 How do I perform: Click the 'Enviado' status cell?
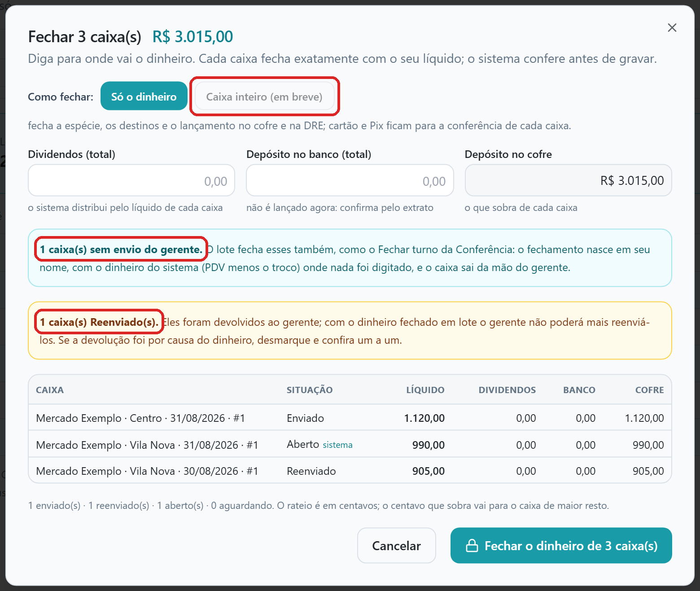pyautogui.click(x=305, y=418)
